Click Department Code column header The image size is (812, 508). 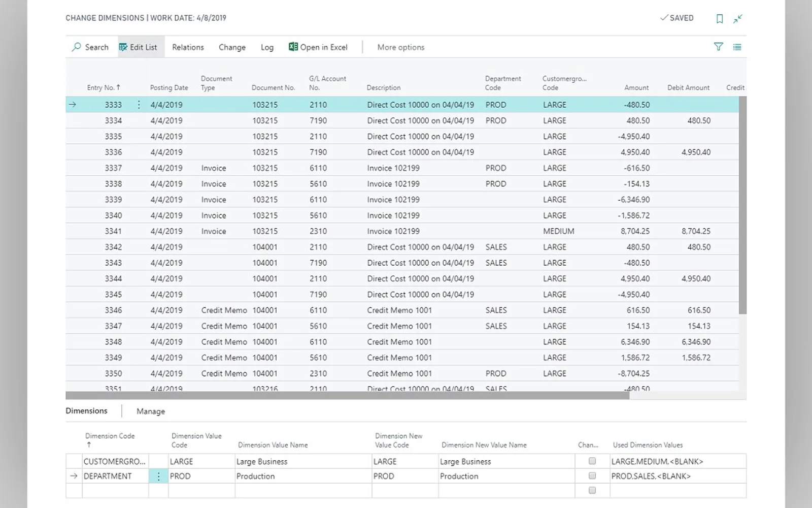coord(503,83)
